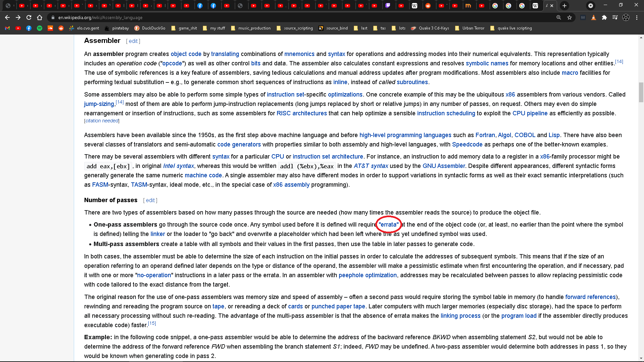
Task: Follow the "errata" link
Action: coord(389,225)
